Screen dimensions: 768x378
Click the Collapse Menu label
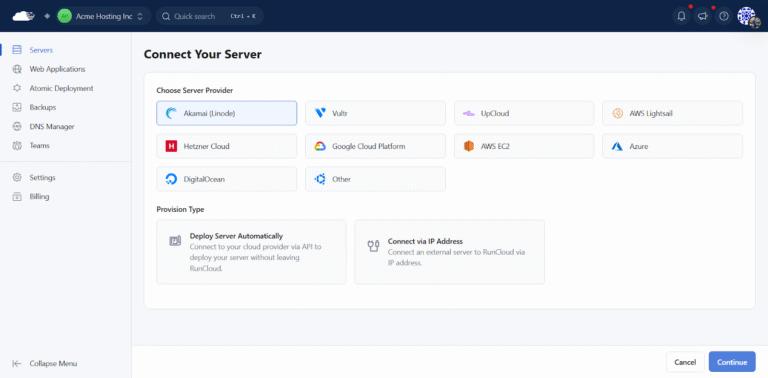pos(53,363)
